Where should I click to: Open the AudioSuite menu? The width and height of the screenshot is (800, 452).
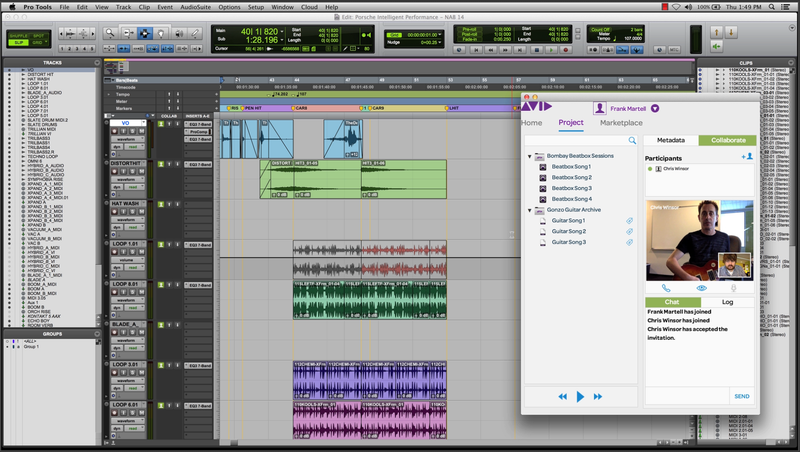click(x=195, y=7)
